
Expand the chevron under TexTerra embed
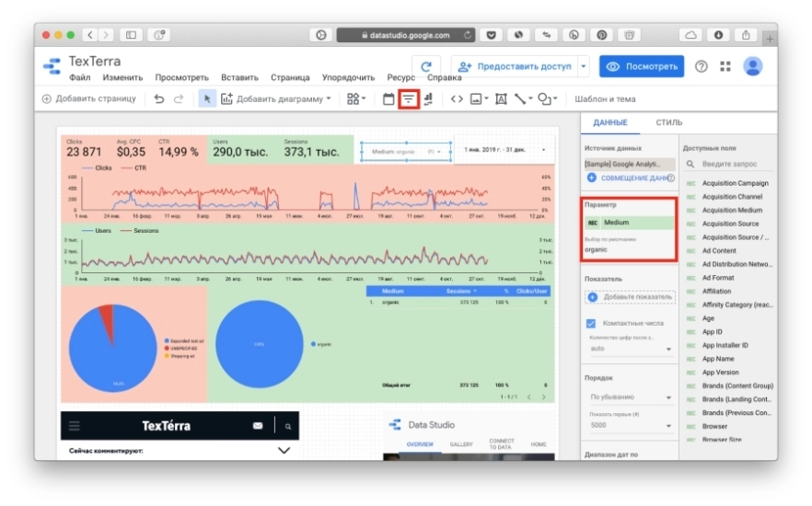click(x=284, y=451)
